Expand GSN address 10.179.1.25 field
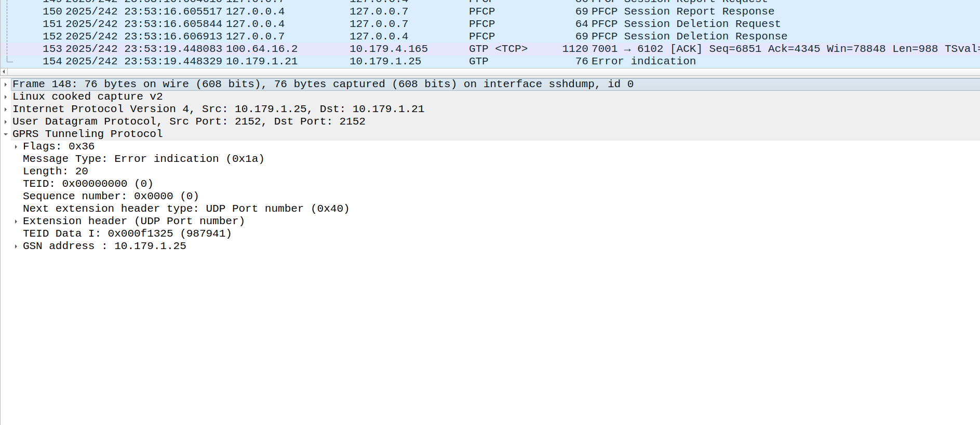Viewport: 980px width, 425px height. tap(16, 246)
